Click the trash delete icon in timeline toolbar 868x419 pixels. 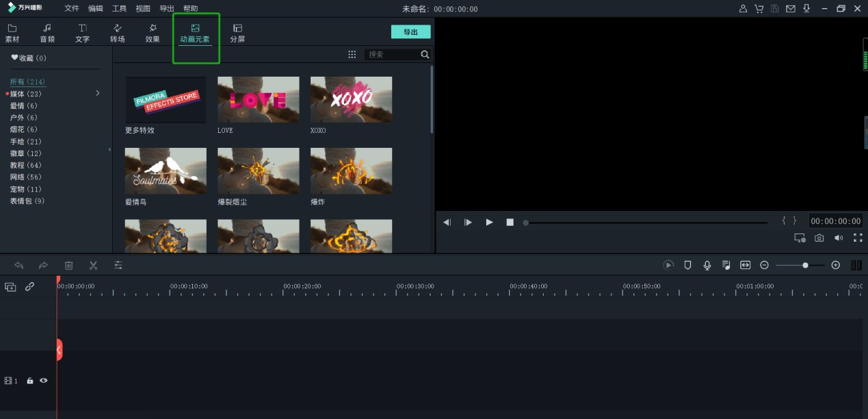[68, 265]
